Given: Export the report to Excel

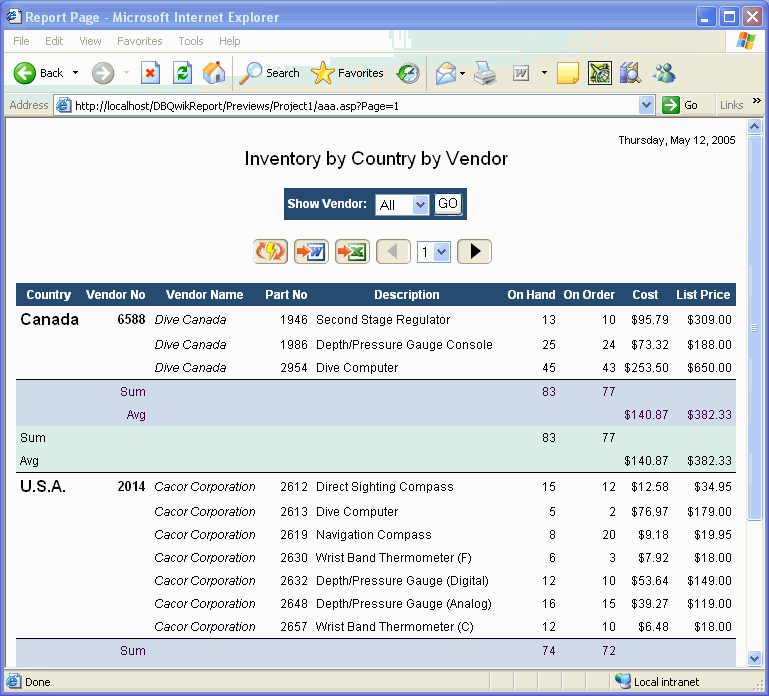Looking at the screenshot, I should pos(352,252).
